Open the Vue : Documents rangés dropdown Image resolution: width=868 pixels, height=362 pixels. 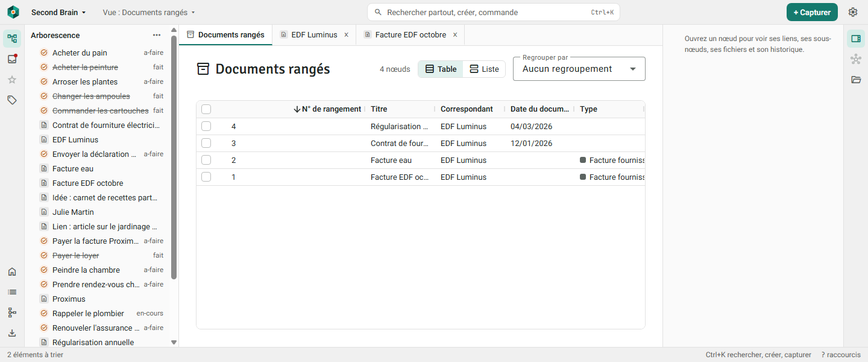pos(149,12)
